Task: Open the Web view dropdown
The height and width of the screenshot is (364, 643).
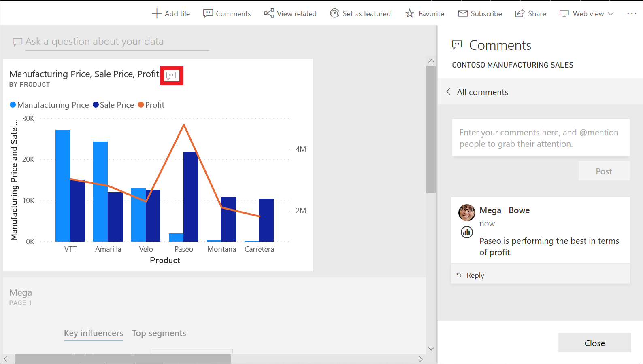Action: click(x=586, y=13)
